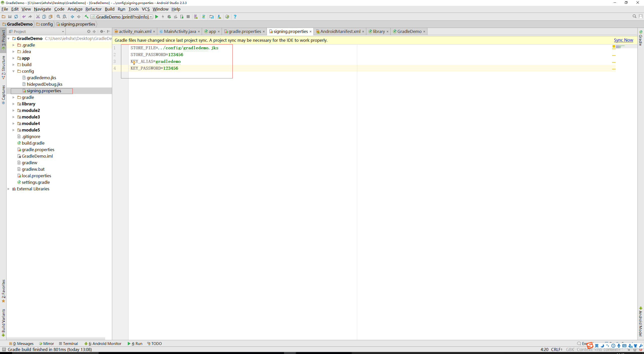Viewport: 644px width, 354px height.
Task: Click the Run with Coverage icon
Action: tap(176, 17)
